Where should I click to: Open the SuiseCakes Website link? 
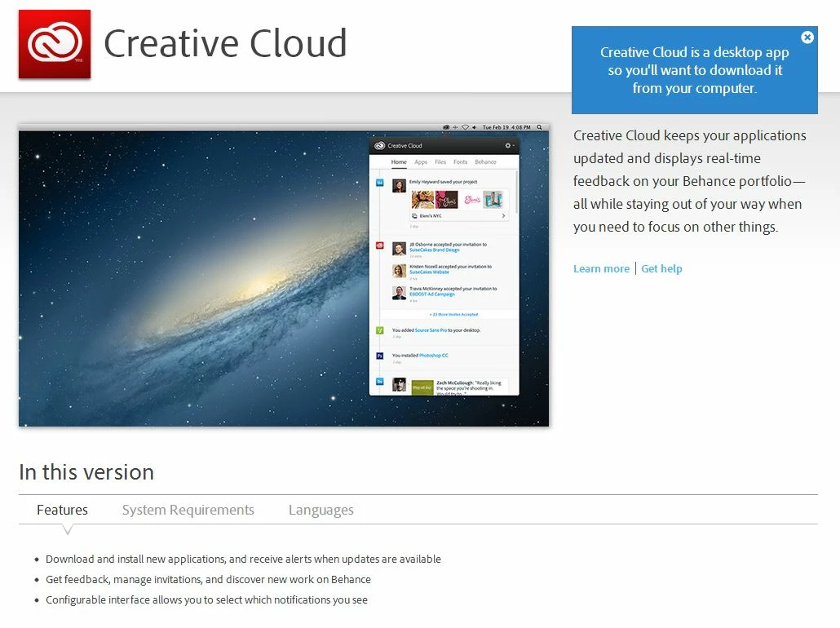pos(429,272)
